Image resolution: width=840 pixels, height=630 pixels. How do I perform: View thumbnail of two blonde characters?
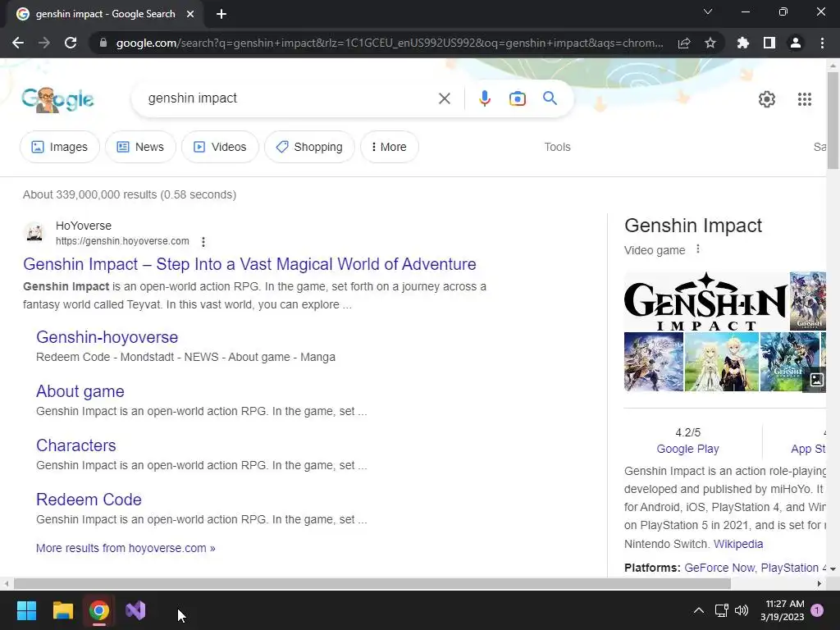722,362
